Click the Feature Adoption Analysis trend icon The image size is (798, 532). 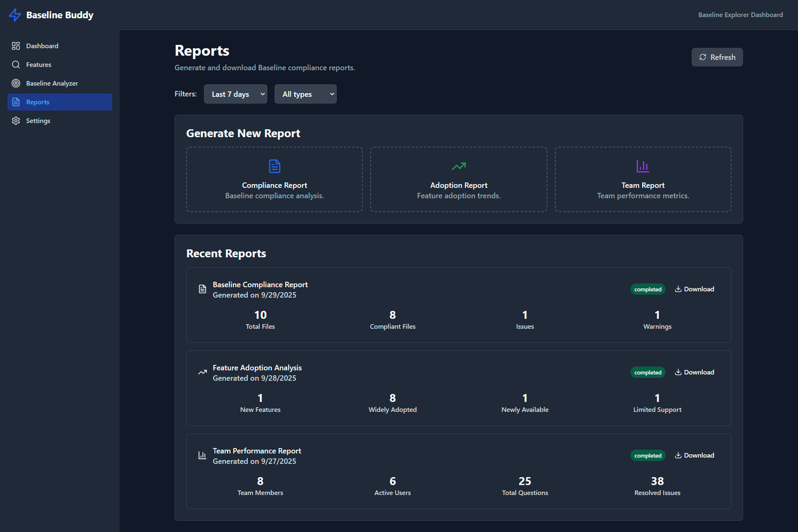[x=202, y=372]
